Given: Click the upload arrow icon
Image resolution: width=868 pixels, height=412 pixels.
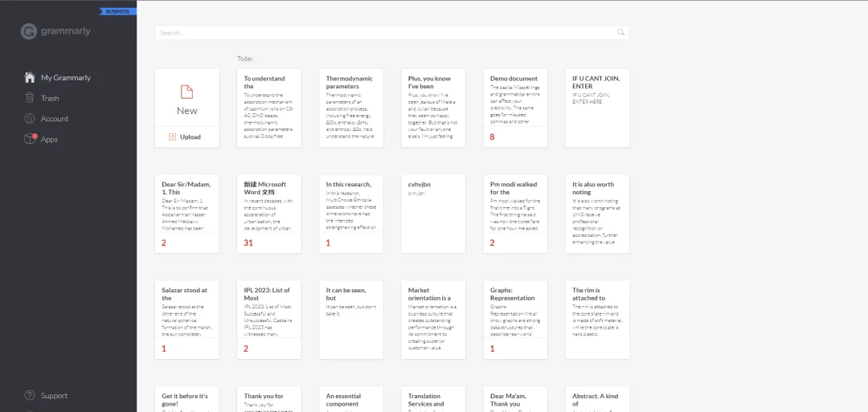Looking at the screenshot, I should point(172,137).
